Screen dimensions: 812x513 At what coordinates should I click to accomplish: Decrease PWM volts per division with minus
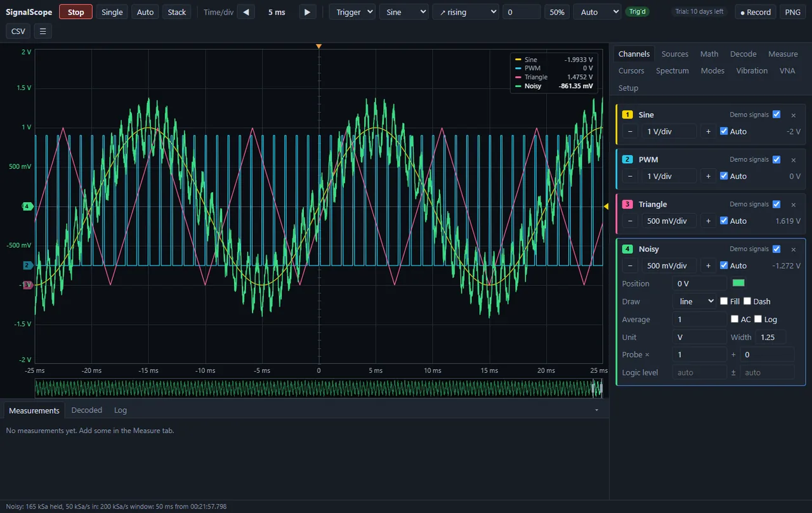(x=629, y=176)
